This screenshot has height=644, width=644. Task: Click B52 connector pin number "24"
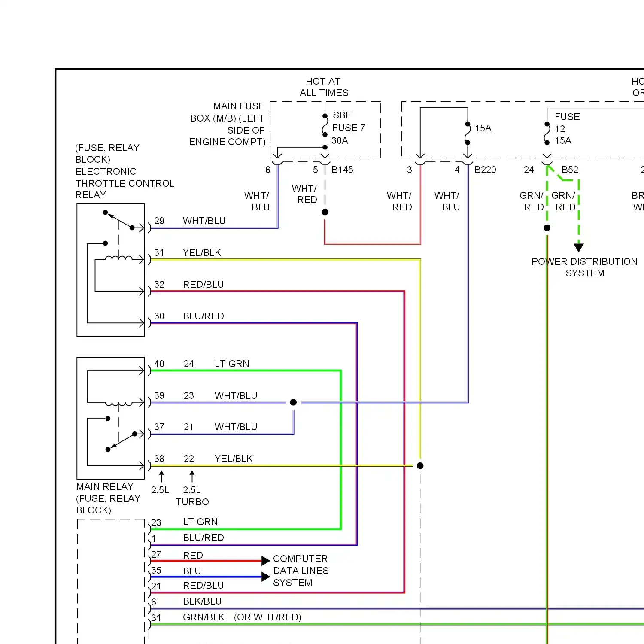click(529, 170)
